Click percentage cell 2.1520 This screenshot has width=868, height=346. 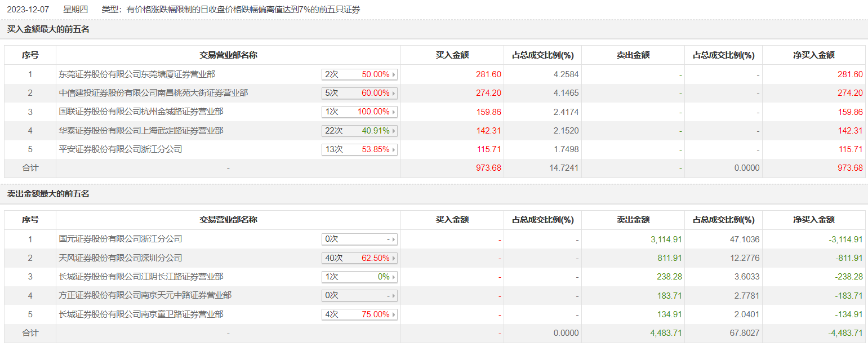566,131
